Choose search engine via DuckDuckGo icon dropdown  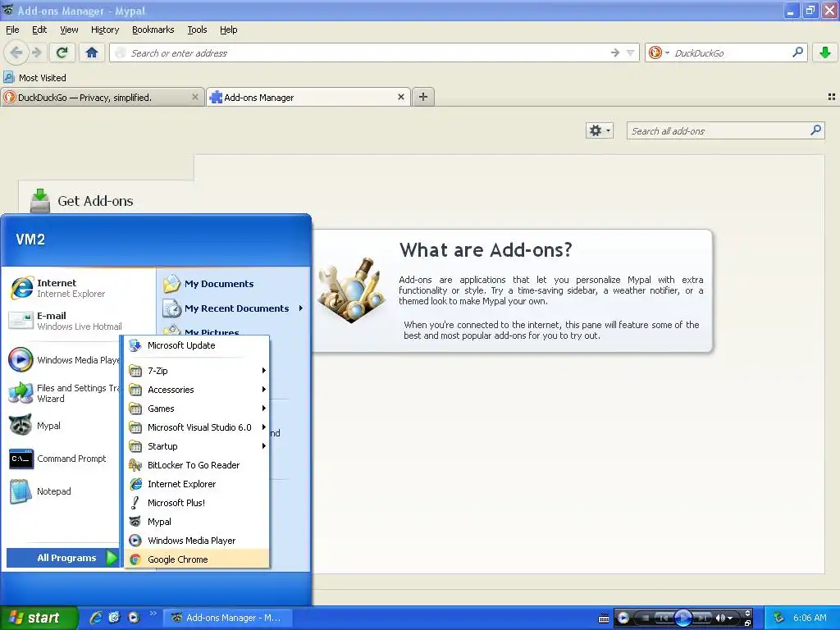[x=659, y=52]
